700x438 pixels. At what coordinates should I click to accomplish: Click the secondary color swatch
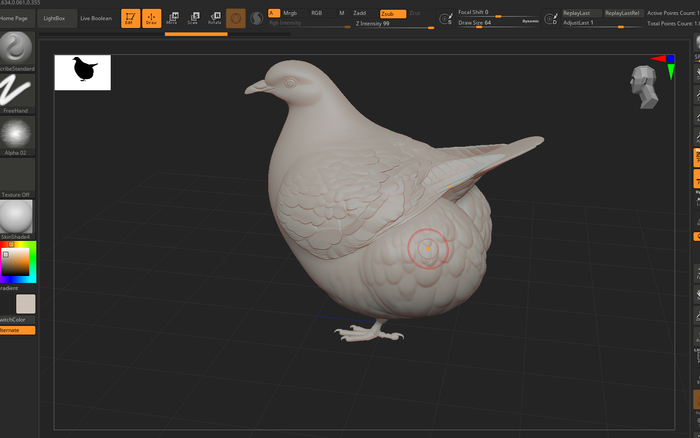pyautogui.click(x=25, y=304)
